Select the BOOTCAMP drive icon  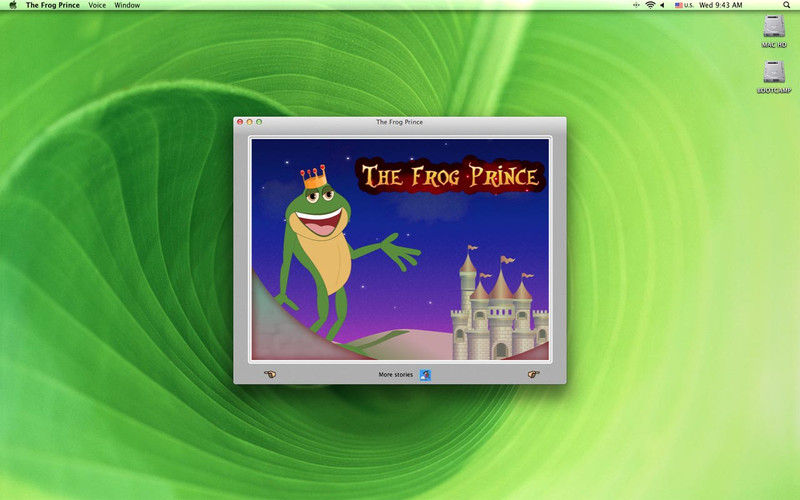[774, 75]
